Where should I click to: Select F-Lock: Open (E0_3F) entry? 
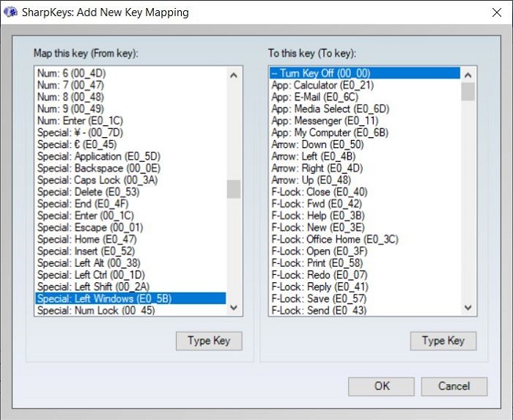click(365, 251)
